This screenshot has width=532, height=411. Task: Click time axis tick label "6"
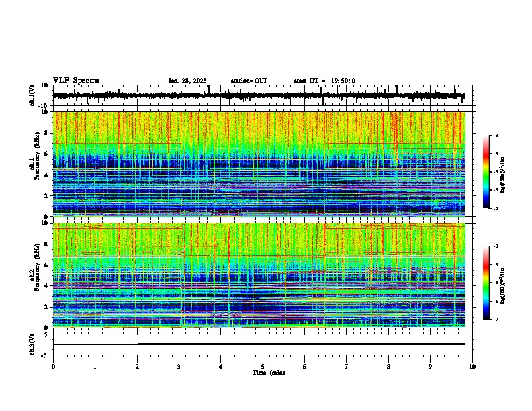tap(305, 367)
